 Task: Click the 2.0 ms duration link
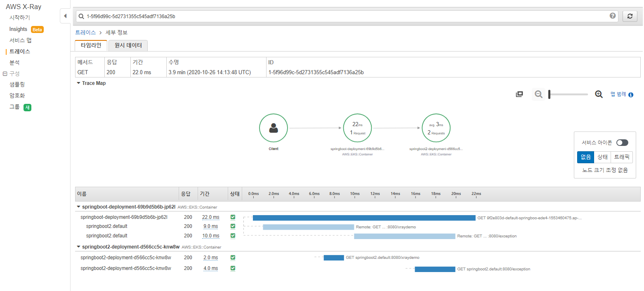210,257
